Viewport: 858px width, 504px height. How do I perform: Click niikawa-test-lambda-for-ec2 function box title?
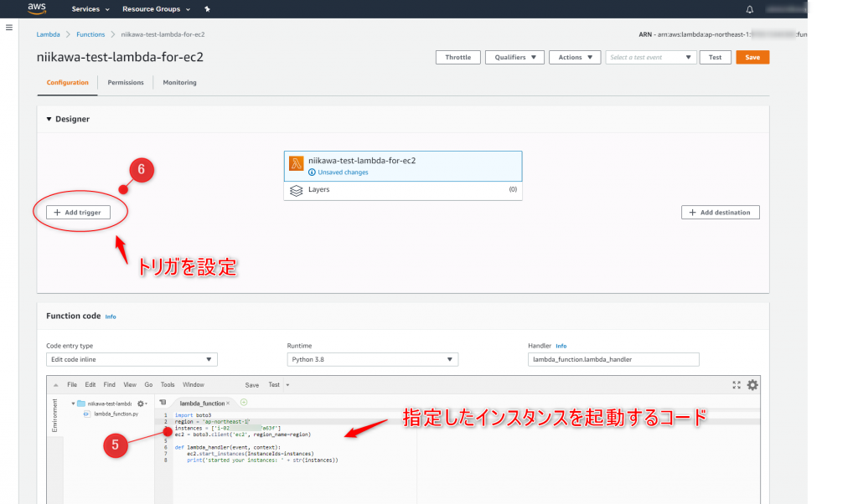tap(362, 161)
